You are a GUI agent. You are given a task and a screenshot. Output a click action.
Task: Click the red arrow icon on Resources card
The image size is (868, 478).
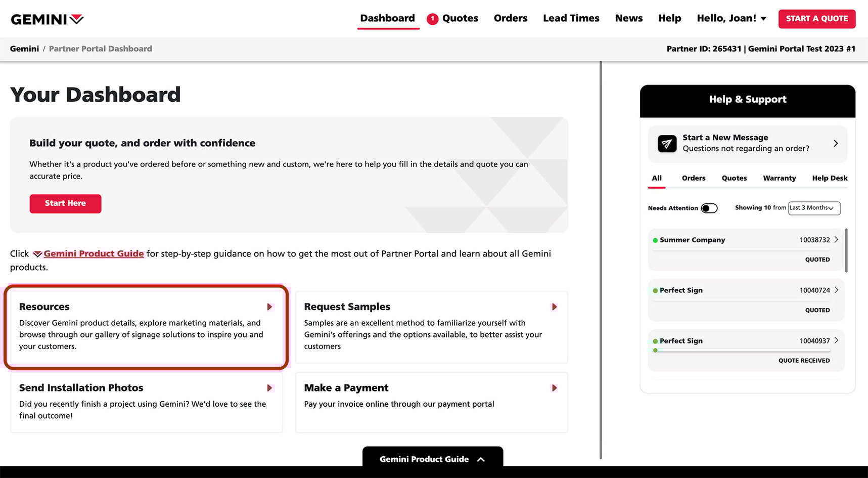[269, 307]
